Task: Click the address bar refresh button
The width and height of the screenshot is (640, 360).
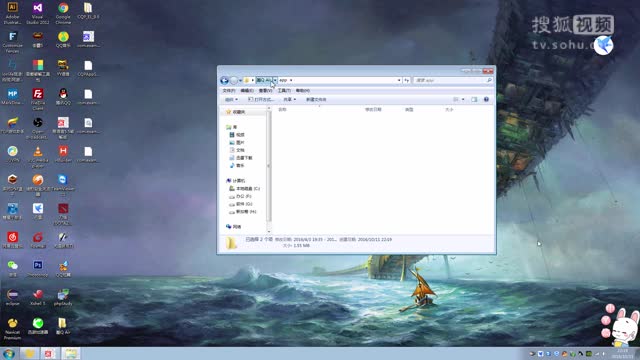Action: click(x=407, y=80)
